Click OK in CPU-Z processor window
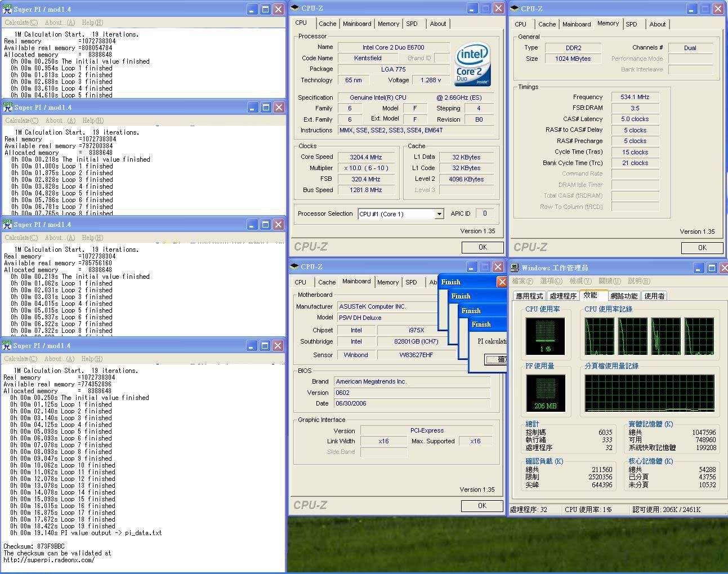 pos(483,247)
